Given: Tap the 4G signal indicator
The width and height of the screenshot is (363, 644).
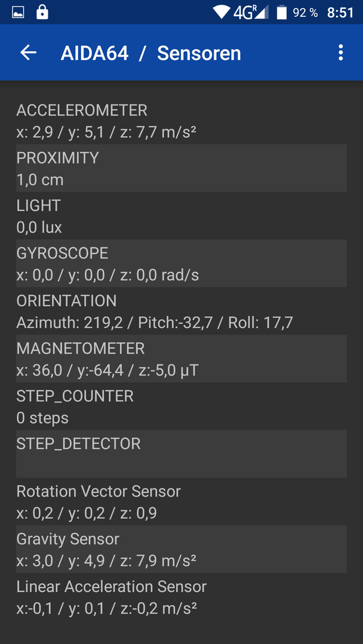Looking at the screenshot, I should tap(251, 13).
